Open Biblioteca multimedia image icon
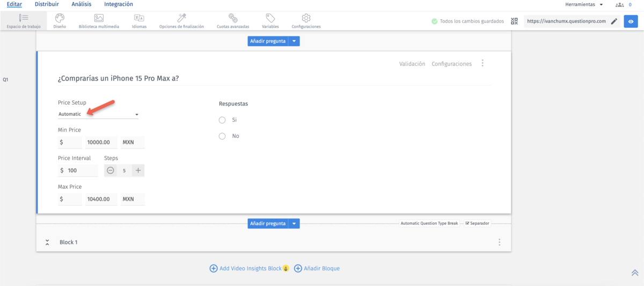 click(99, 18)
